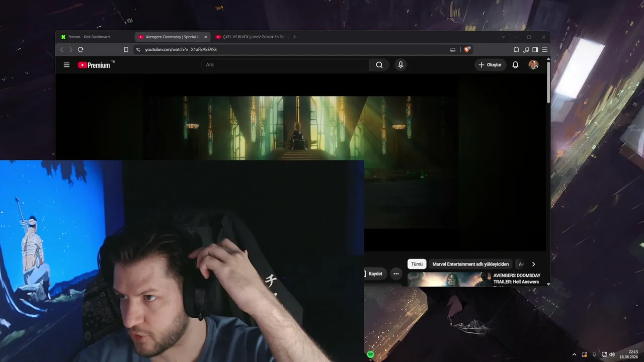This screenshot has width=644, height=362.
Task: Go back in browser history
Action: tap(62, 50)
